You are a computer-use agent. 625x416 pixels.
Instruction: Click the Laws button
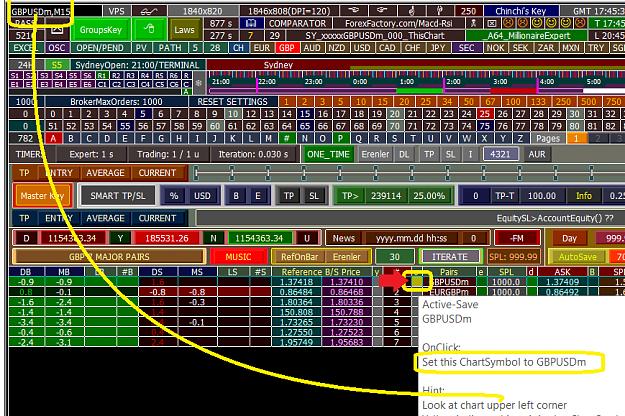[x=184, y=29]
